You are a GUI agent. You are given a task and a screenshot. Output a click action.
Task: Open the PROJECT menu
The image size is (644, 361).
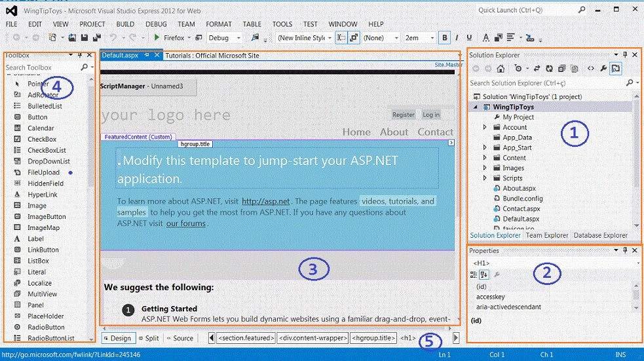(92, 24)
